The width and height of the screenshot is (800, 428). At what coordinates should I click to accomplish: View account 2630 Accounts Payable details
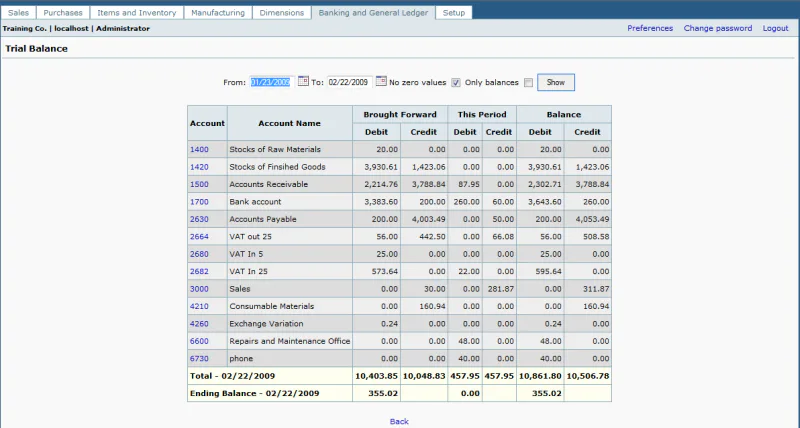click(199, 219)
